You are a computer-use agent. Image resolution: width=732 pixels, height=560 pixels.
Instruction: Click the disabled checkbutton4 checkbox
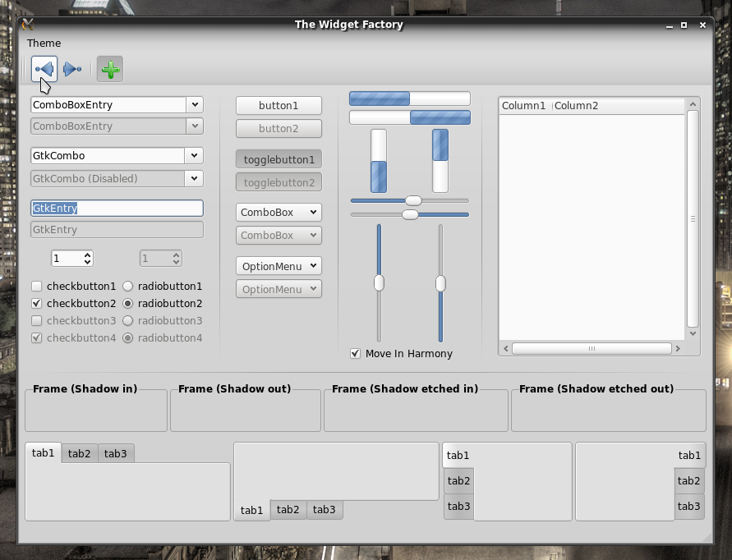point(36,337)
